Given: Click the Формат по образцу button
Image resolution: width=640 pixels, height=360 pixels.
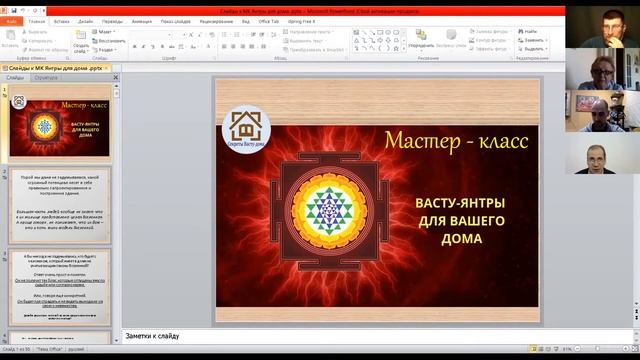Looking at the screenshot, I should 45,50.
